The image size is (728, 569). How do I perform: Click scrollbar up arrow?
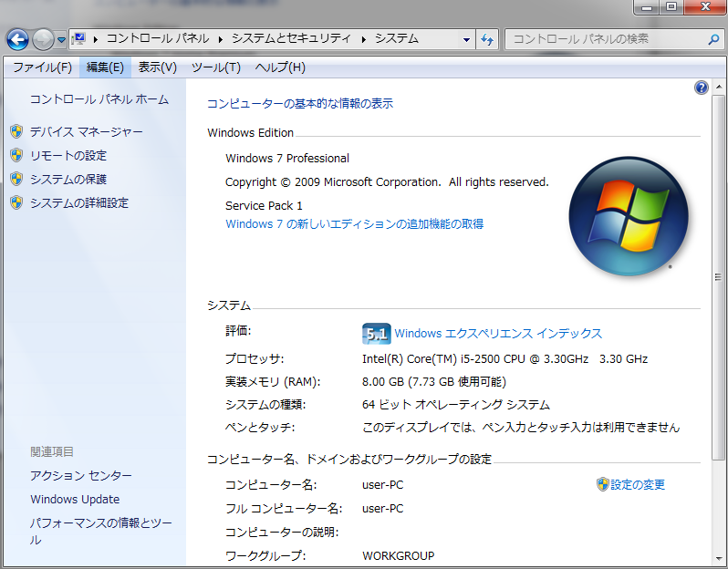tap(718, 87)
